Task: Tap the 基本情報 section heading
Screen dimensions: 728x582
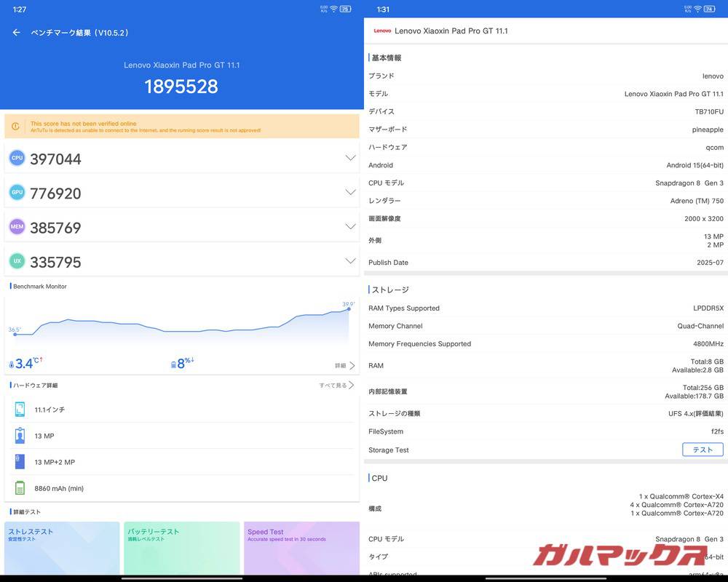Action: coord(387,58)
